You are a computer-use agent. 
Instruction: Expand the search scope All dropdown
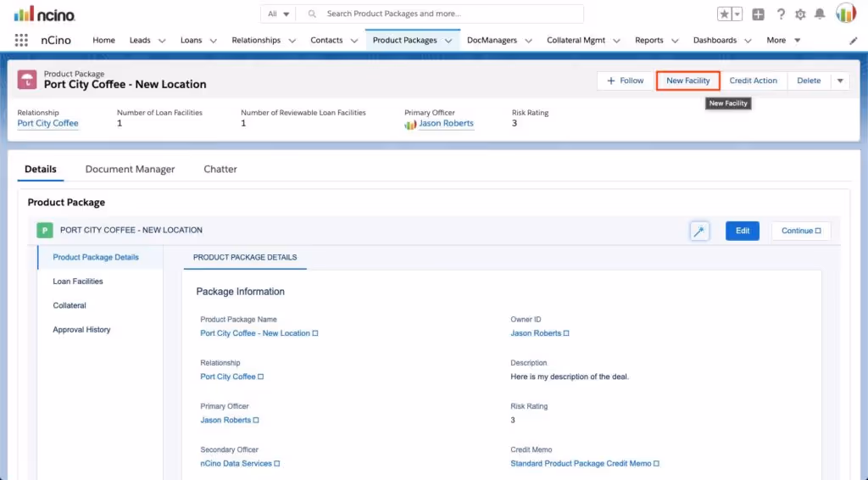pos(278,14)
